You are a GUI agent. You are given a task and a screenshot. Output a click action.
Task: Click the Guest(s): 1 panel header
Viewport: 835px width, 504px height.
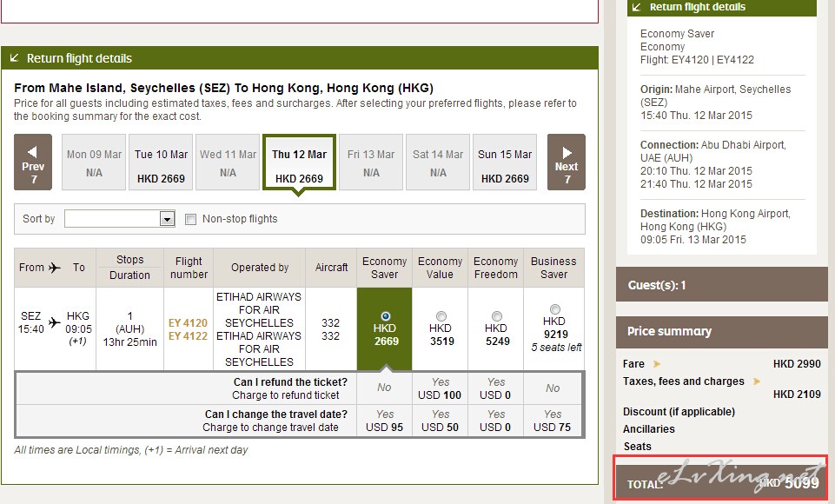coord(721,285)
